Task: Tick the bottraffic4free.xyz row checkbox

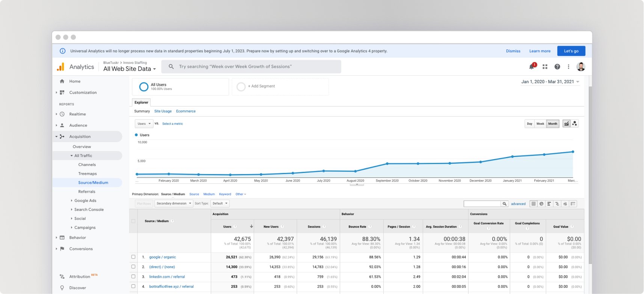Action: [133, 286]
